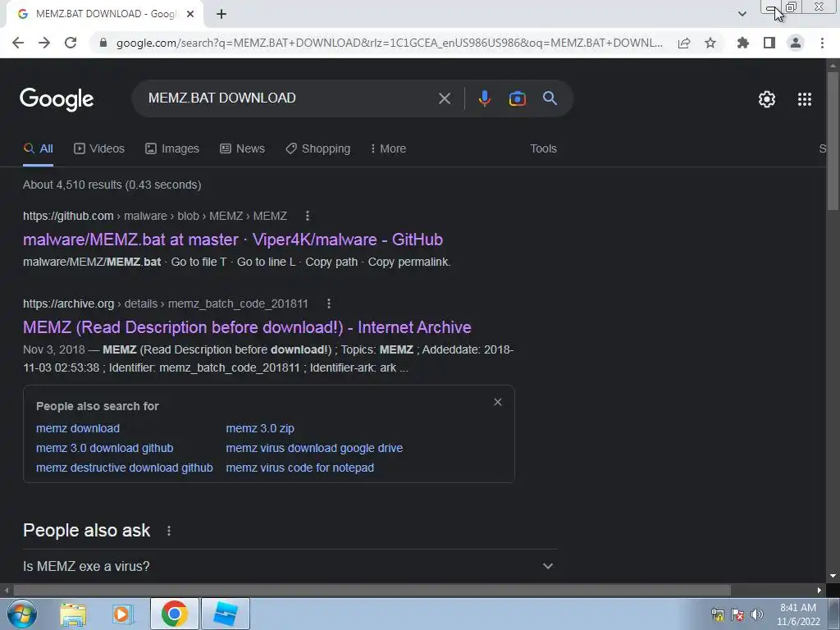This screenshot has width=840, height=630.
Task: Open options dots for GitHub result
Action: (307, 216)
